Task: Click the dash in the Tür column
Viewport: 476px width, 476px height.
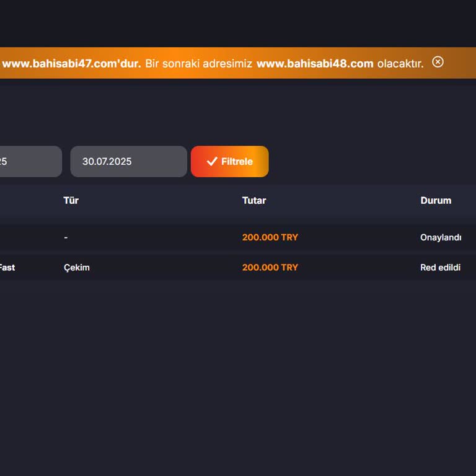Action: (x=66, y=237)
